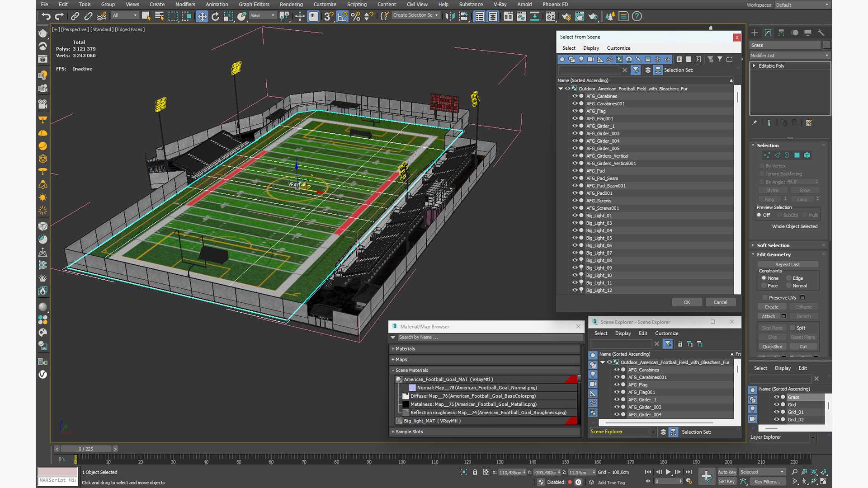The height and width of the screenshot is (488, 868).
Task: Toggle the 3D Snaps button
Action: [329, 17]
